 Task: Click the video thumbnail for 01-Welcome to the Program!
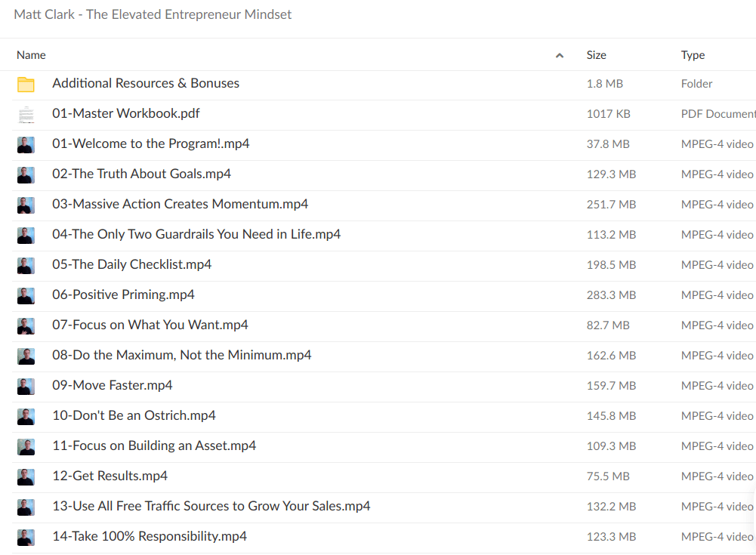[26, 144]
